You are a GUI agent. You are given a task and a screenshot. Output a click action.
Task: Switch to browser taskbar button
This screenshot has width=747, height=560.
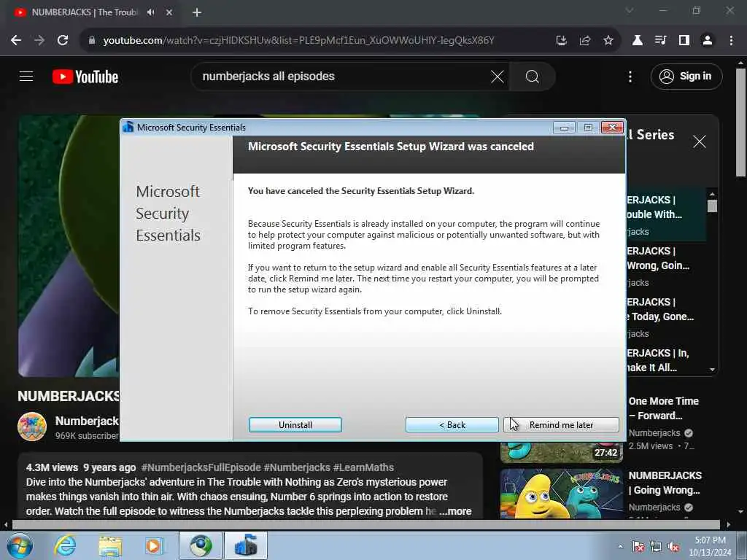tap(200, 545)
